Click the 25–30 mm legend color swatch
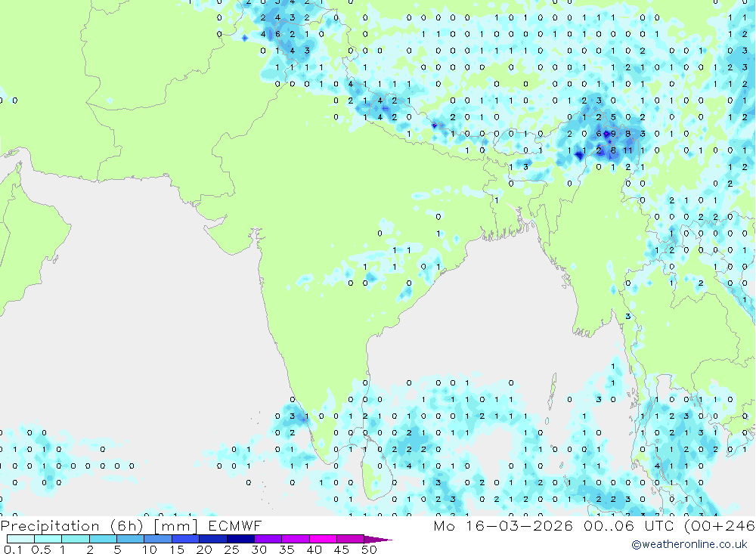The height and width of the screenshot is (554, 756). click(240, 539)
